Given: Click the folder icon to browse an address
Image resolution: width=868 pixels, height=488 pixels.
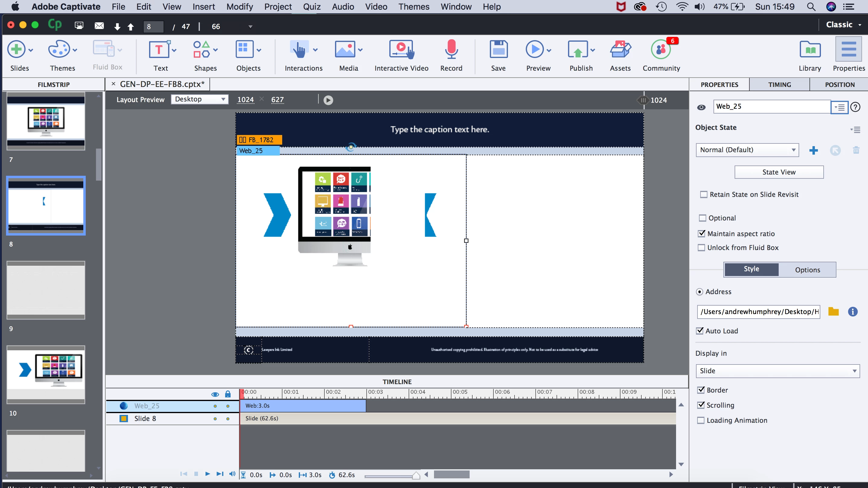Looking at the screenshot, I should pyautogui.click(x=833, y=312).
